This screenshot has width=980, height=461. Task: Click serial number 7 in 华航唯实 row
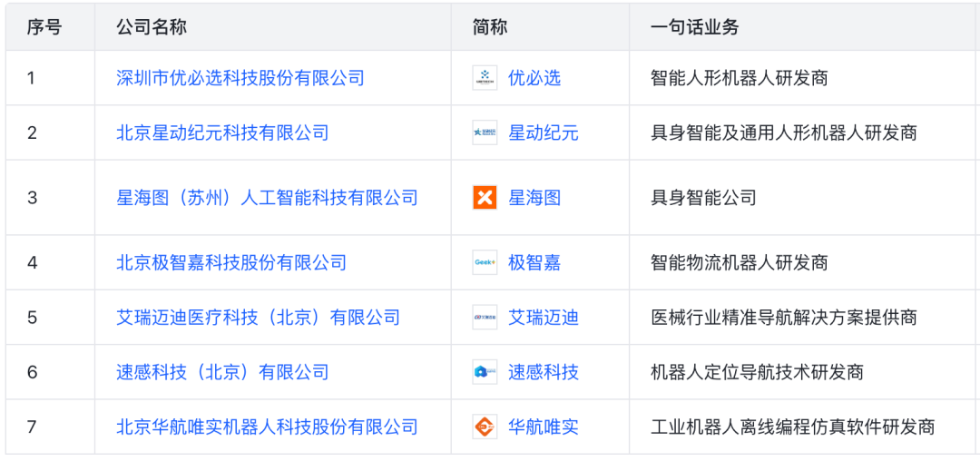coord(32,428)
